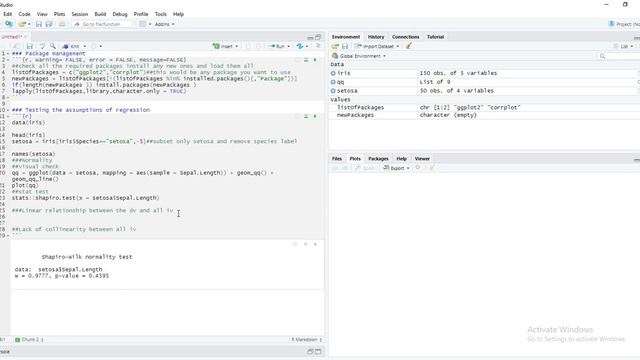Switch to the Packages tab
Screen dimensions: 640x360
pyautogui.click(x=378, y=158)
